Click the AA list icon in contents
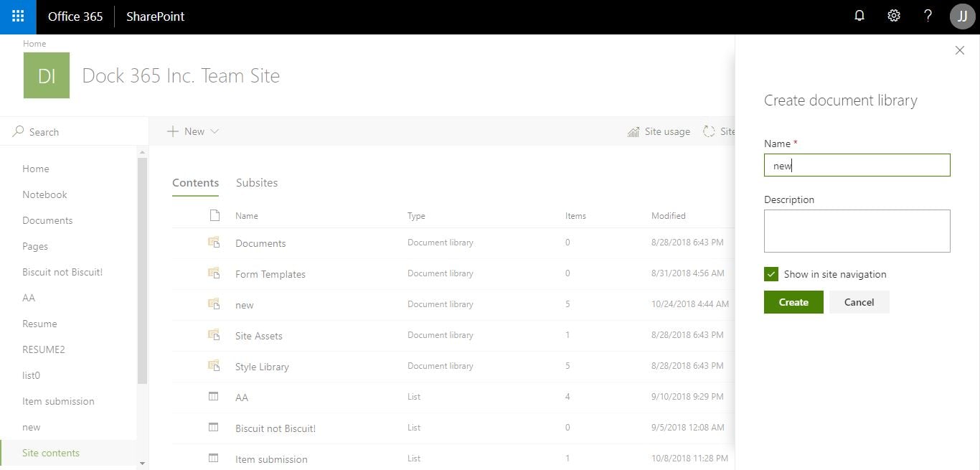 [213, 397]
